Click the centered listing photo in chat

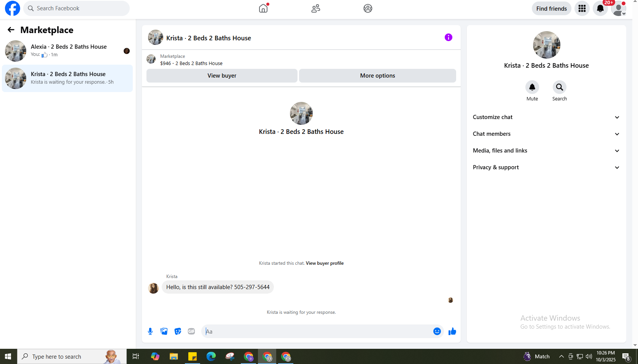pyautogui.click(x=301, y=113)
